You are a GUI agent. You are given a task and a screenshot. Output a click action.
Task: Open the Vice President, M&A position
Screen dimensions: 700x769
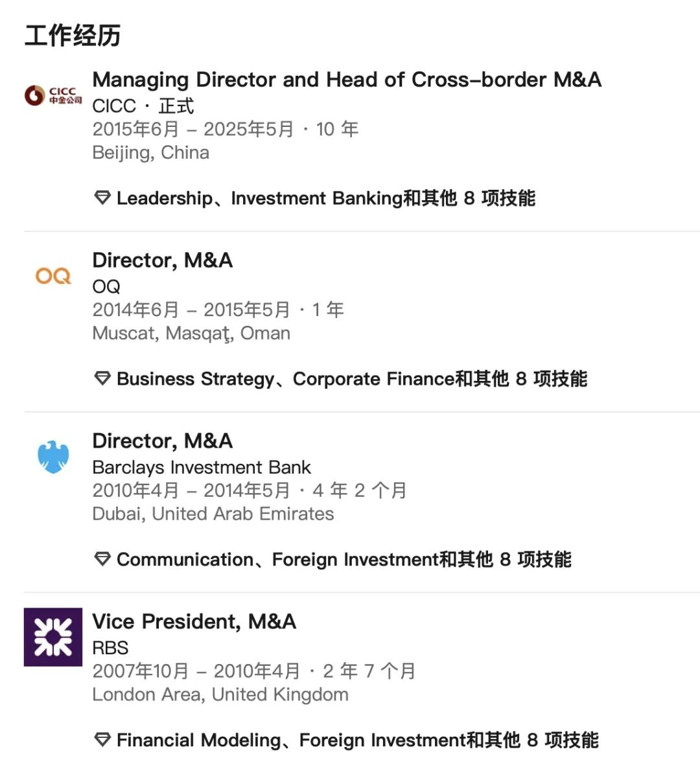tap(194, 622)
